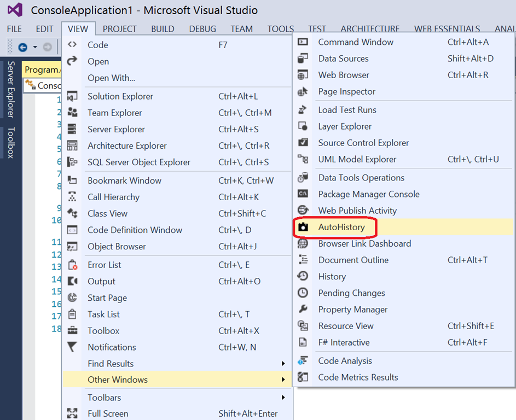
Task: Click the Solution Explorer icon
Action: click(72, 96)
